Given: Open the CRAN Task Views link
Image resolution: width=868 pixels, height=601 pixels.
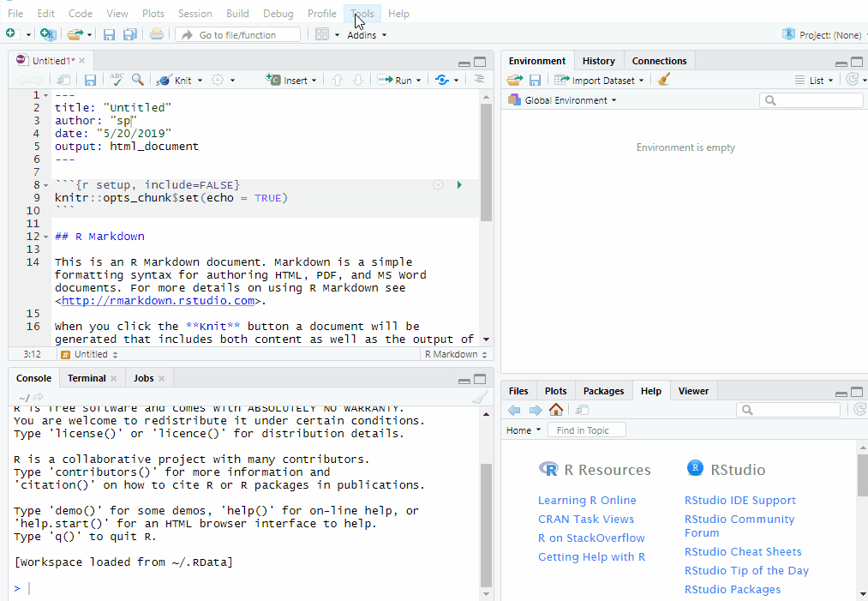Looking at the screenshot, I should point(586,519).
